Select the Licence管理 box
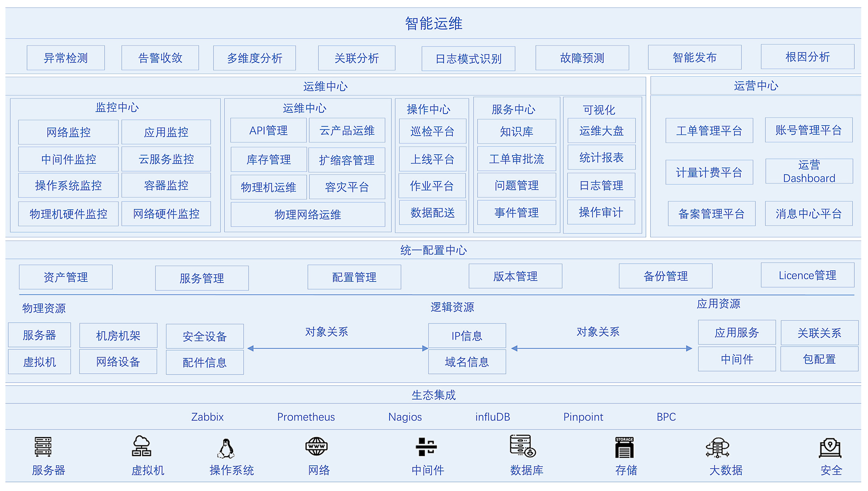Image resolution: width=868 pixels, height=491 pixels. point(807,276)
